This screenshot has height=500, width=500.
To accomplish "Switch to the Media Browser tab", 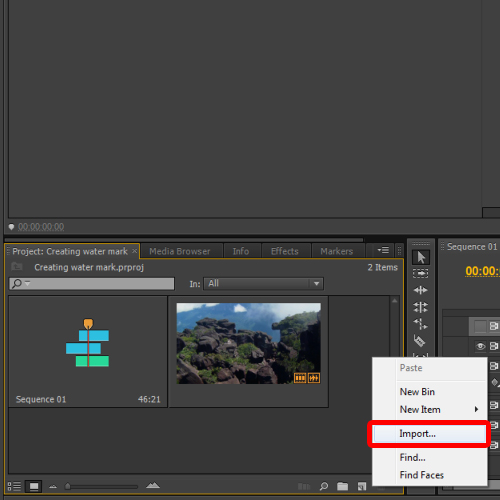I will coord(180,251).
